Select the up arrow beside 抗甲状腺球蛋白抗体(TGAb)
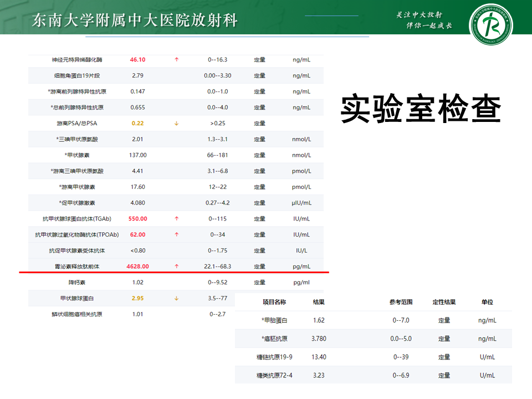The height and width of the screenshot is (399, 532). pyautogui.click(x=176, y=218)
